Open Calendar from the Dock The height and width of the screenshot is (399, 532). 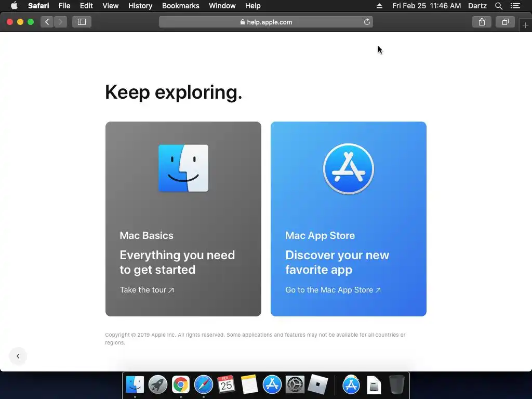click(x=227, y=385)
